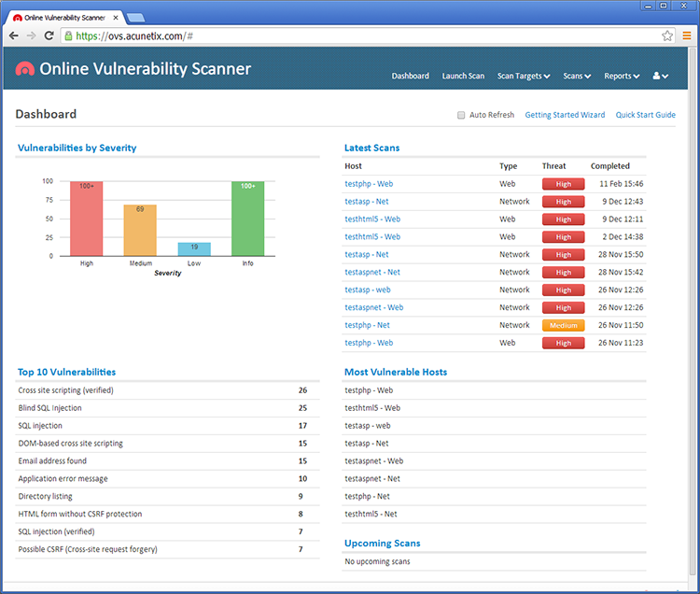Click the High threat badge dated 11 Feb 15:46
Viewport: 700px width, 594px height.
tap(564, 184)
